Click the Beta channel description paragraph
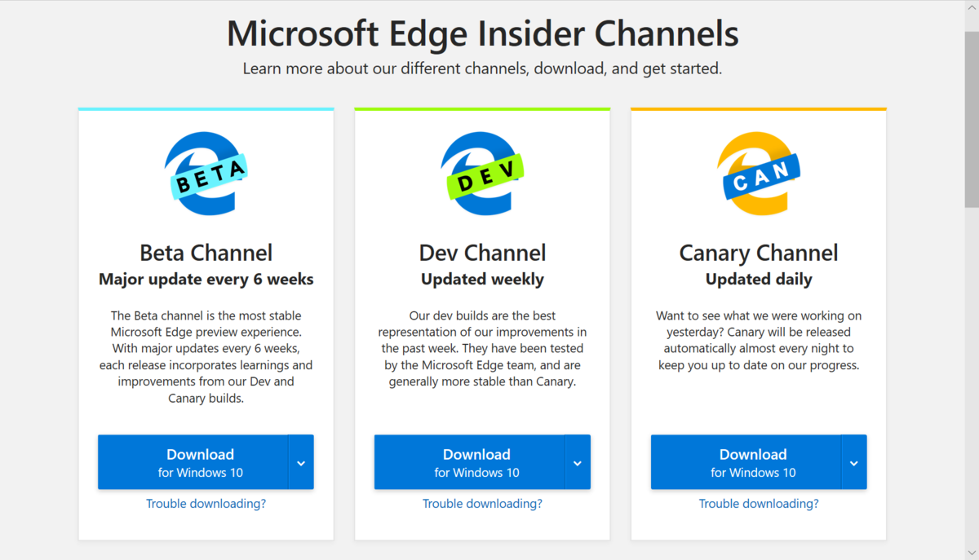 pyautogui.click(x=206, y=356)
